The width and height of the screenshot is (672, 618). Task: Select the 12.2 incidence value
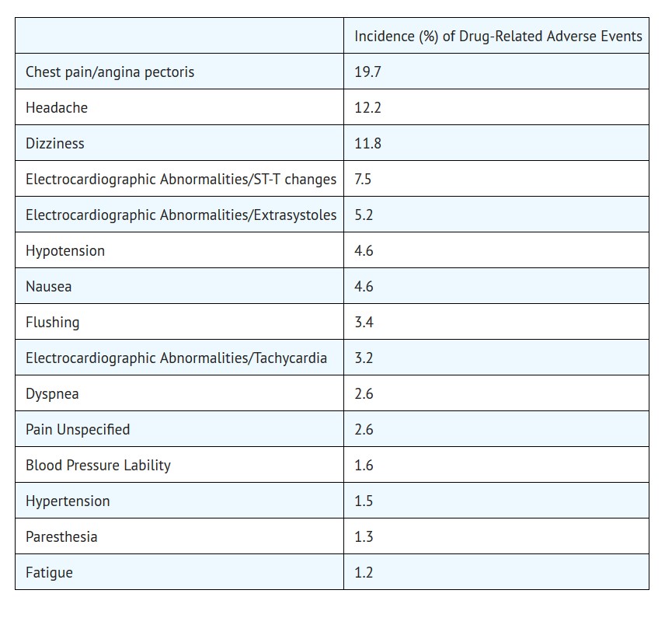[x=367, y=108]
